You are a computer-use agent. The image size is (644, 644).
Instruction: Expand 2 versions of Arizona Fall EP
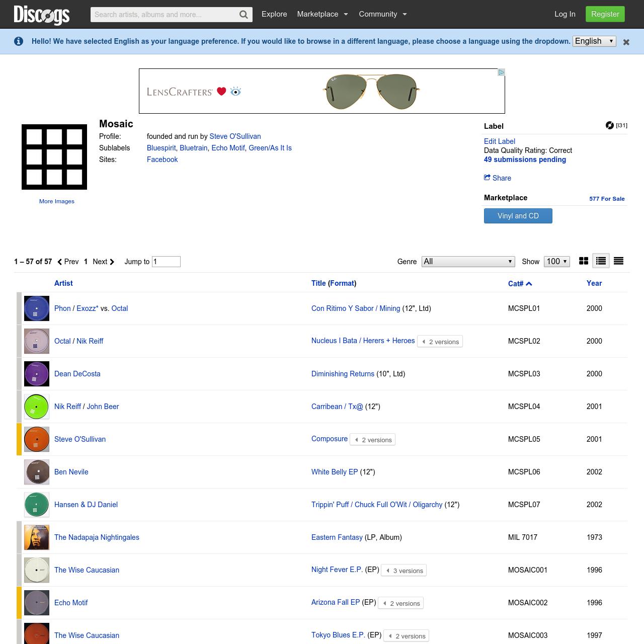click(x=401, y=603)
